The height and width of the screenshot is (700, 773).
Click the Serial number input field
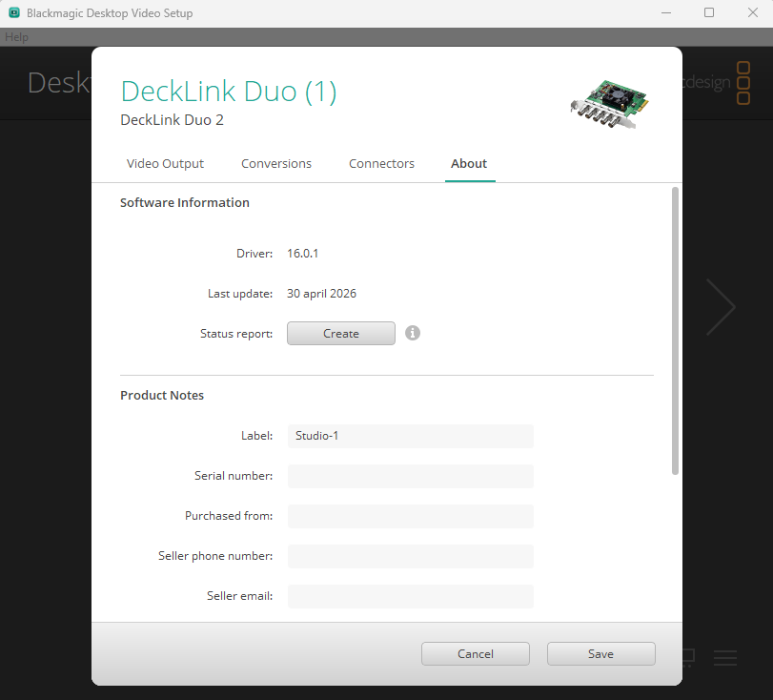click(411, 476)
